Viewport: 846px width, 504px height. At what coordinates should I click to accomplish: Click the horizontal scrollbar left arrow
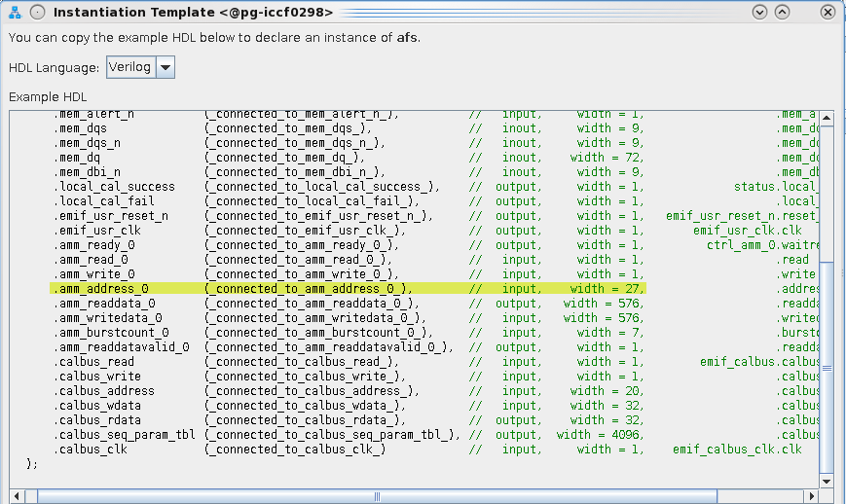click(x=18, y=496)
